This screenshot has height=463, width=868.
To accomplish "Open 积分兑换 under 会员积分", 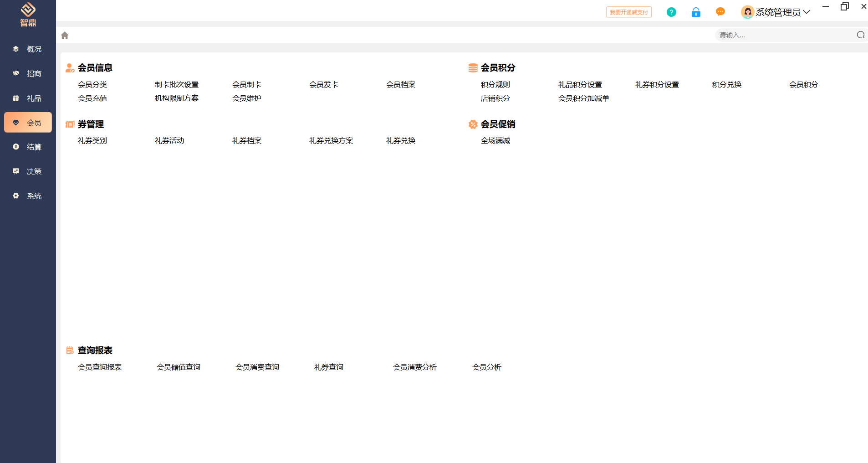I will (x=726, y=85).
